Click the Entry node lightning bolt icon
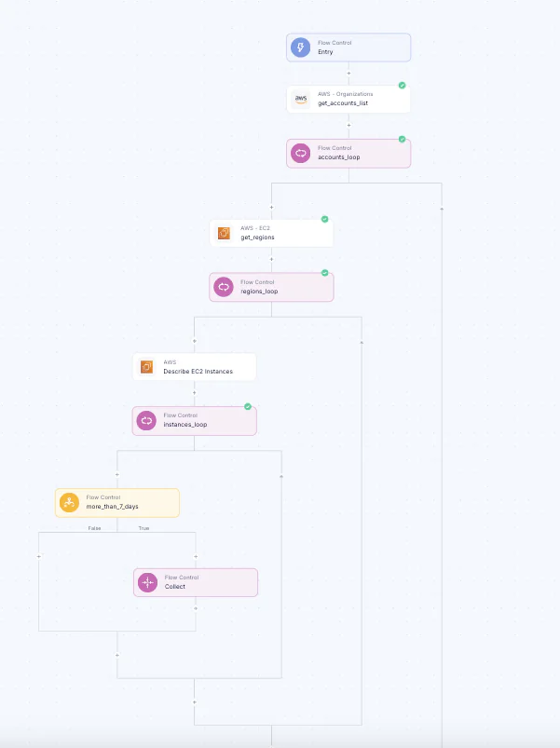The width and height of the screenshot is (560, 748). pyautogui.click(x=300, y=48)
